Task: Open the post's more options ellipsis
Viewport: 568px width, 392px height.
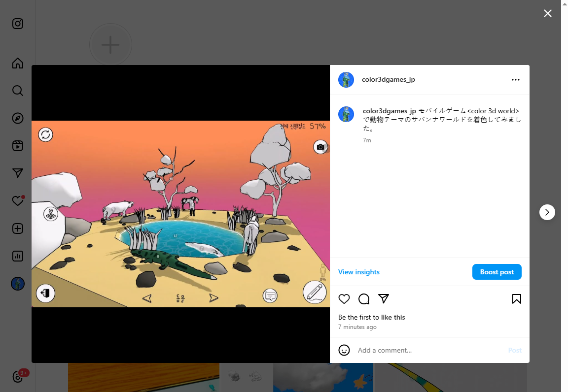Action: coord(515,80)
